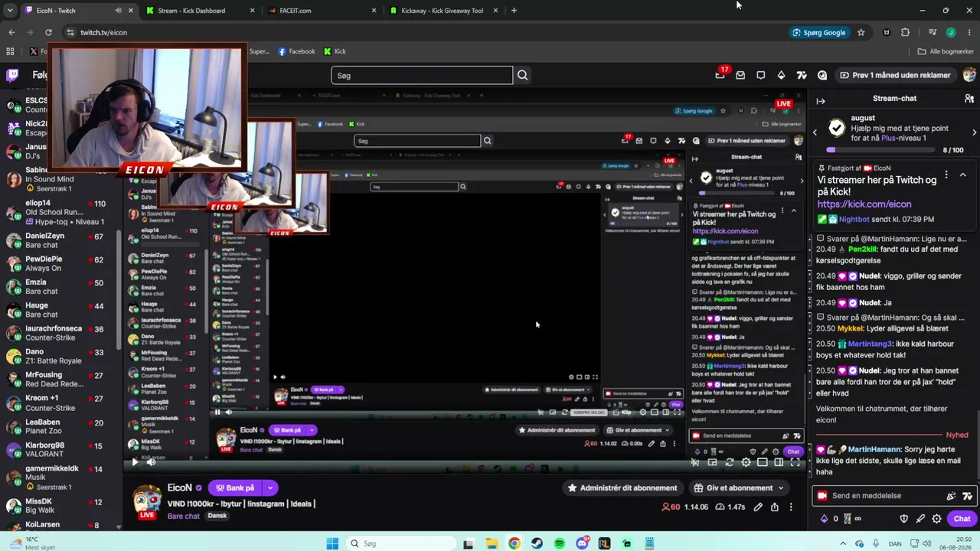The image size is (980, 551).
Task: Open the pinned message three-dot options
Action: (x=946, y=174)
